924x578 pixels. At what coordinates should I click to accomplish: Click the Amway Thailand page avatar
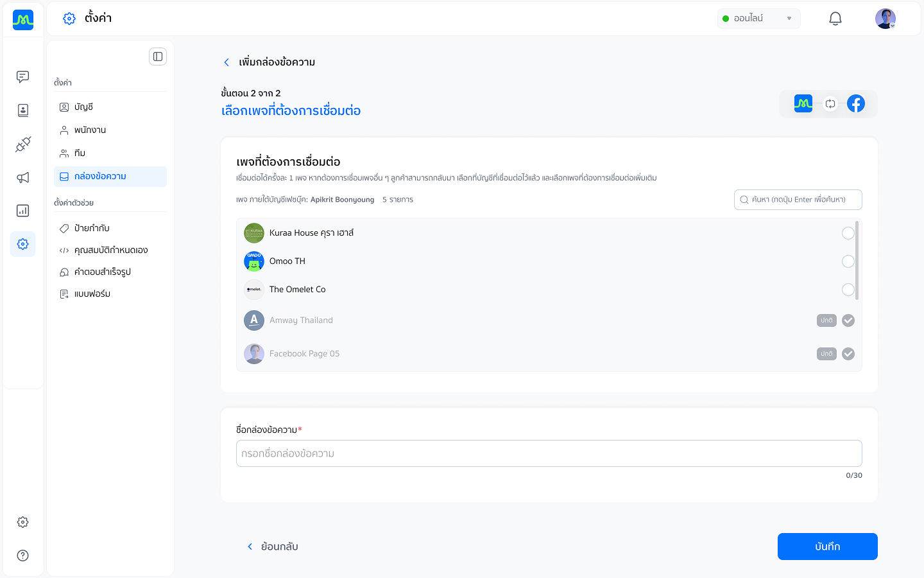point(254,320)
